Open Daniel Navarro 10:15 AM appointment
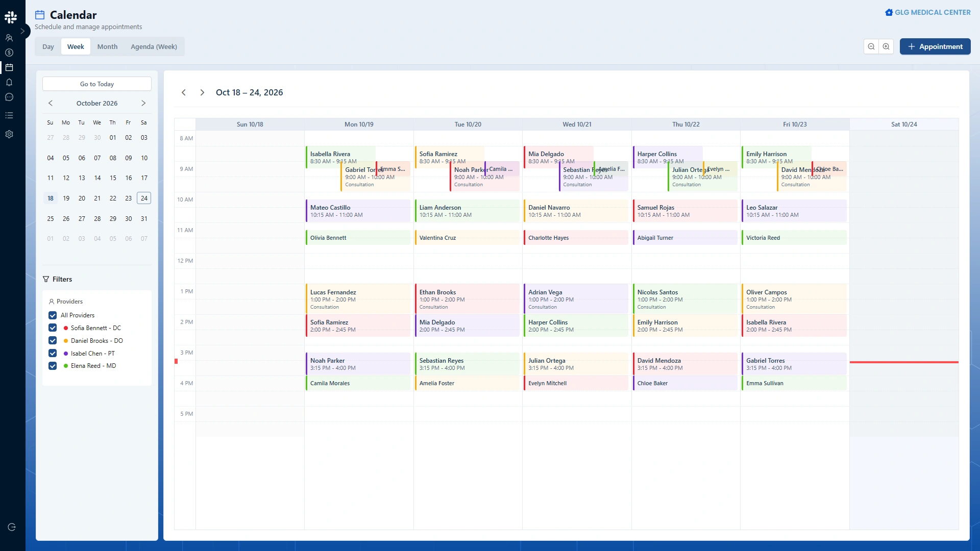The width and height of the screenshot is (980, 551). [576, 211]
